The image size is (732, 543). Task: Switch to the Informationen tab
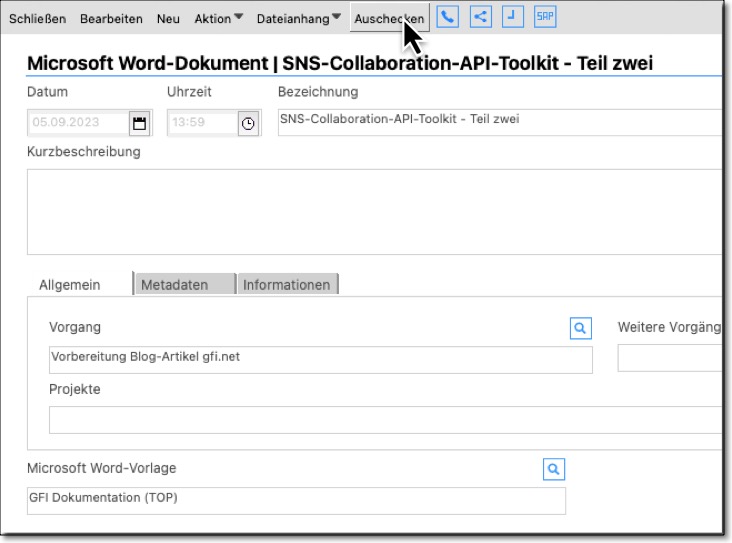tap(288, 284)
